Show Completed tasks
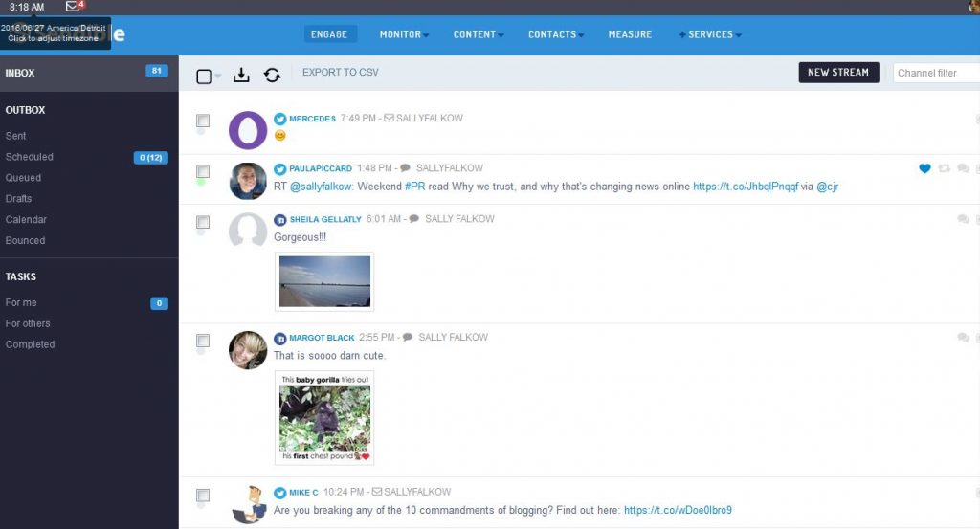 coord(30,344)
